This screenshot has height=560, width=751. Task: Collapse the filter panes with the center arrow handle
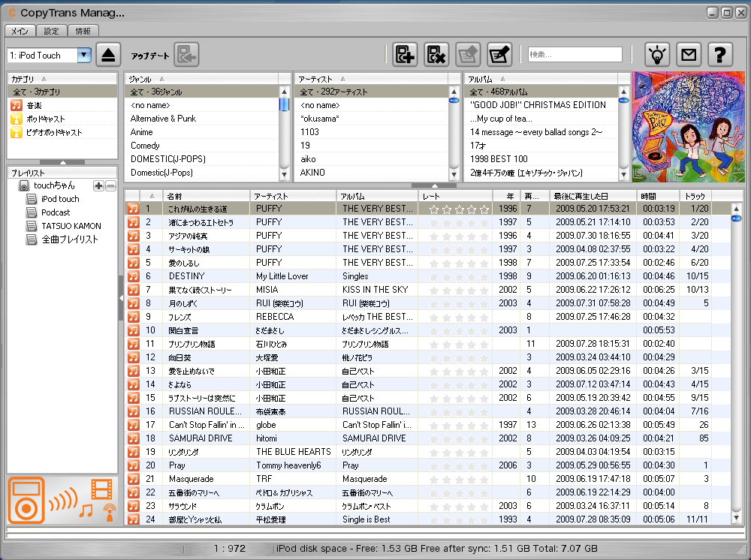[x=434, y=185]
